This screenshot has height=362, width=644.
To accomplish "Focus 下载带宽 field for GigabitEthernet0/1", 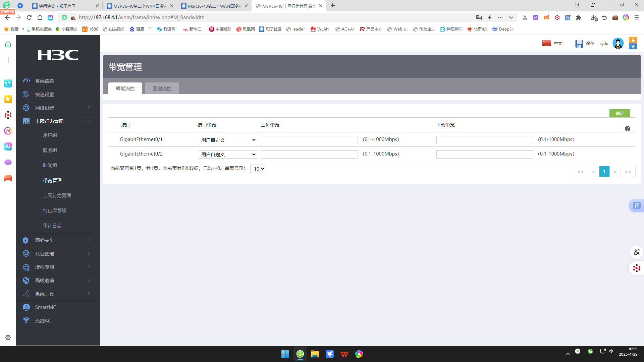I will (x=485, y=140).
